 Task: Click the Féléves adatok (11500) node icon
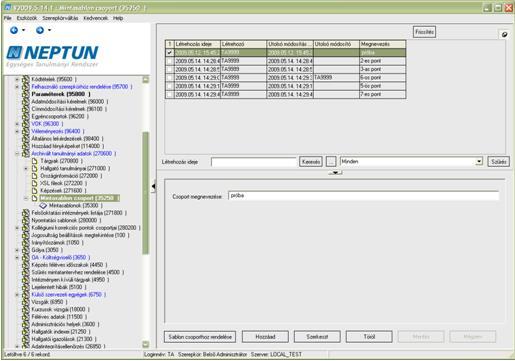tap(26, 317)
